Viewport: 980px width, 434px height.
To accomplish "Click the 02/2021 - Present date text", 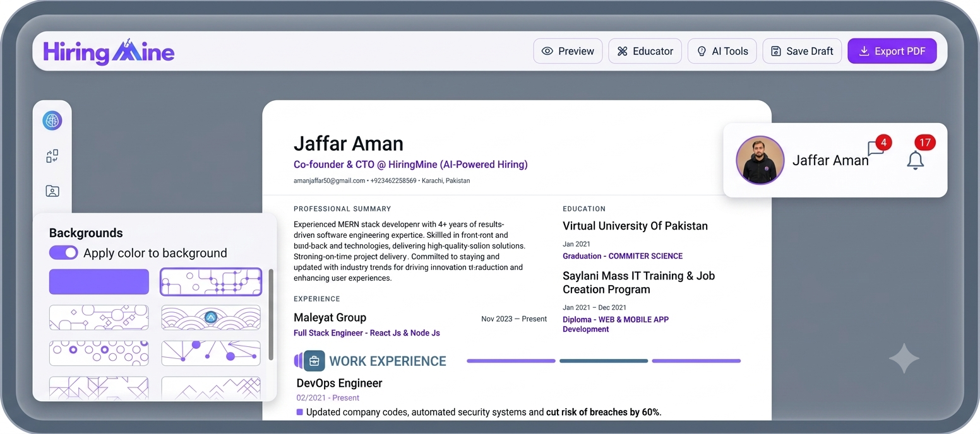I will [328, 398].
